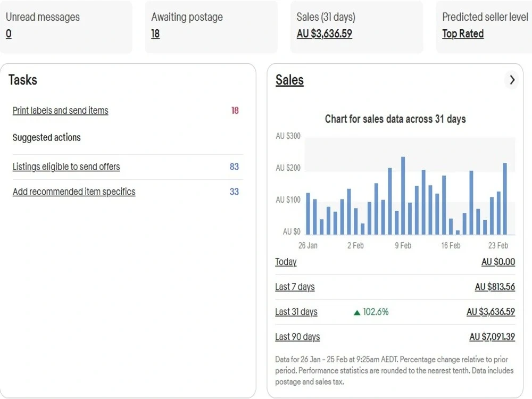
Task: Click the 83 offers count
Action: (x=234, y=167)
